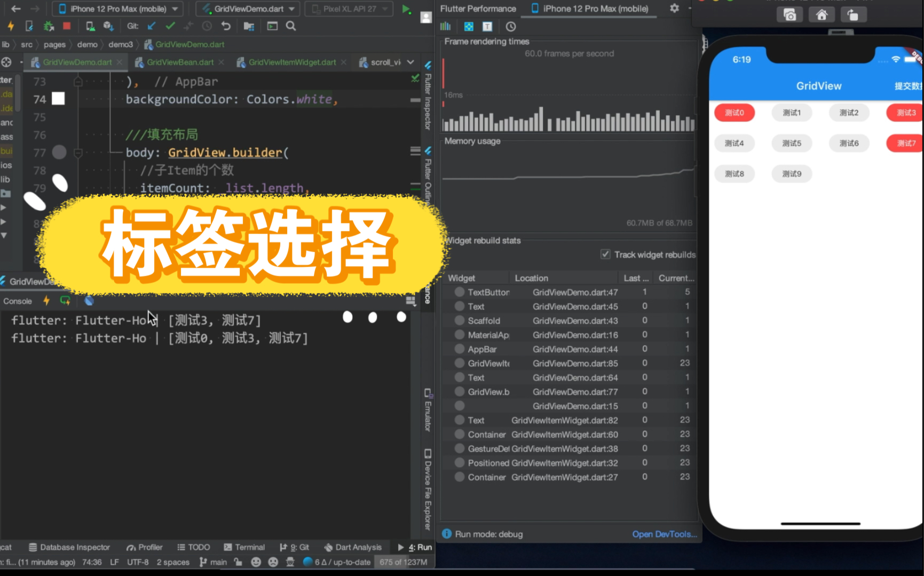Select the Hot Reload lightning icon
Screen dimensions: 924x576
[x=11, y=25]
